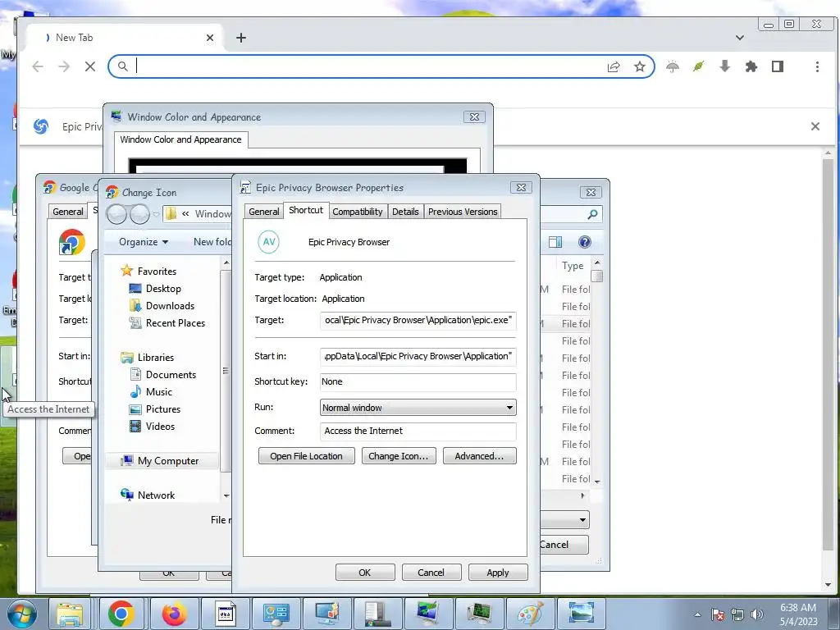The height and width of the screenshot is (630, 840).
Task: Confirm Epic Properties with OK
Action: pyautogui.click(x=365, y=572)
